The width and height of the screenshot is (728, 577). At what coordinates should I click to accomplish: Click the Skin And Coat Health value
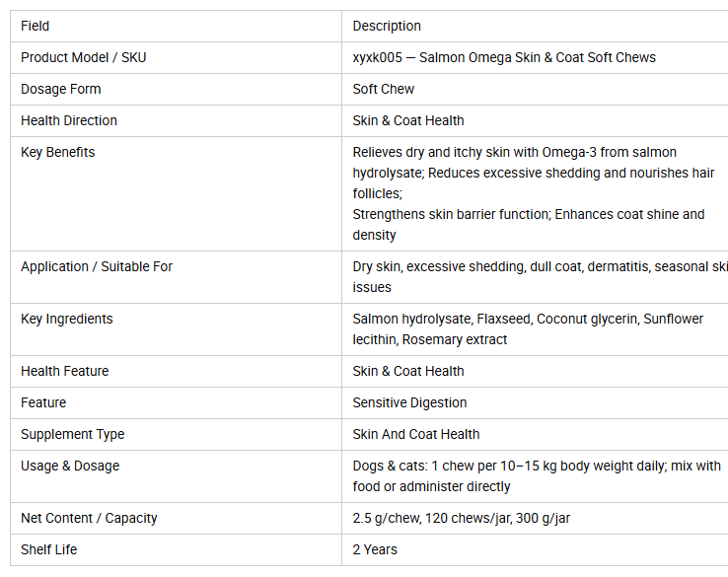[416, 435]
